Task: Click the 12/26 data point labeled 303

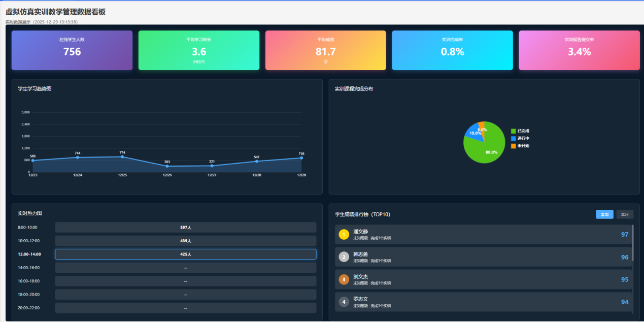Action: (x=167, y=166)
